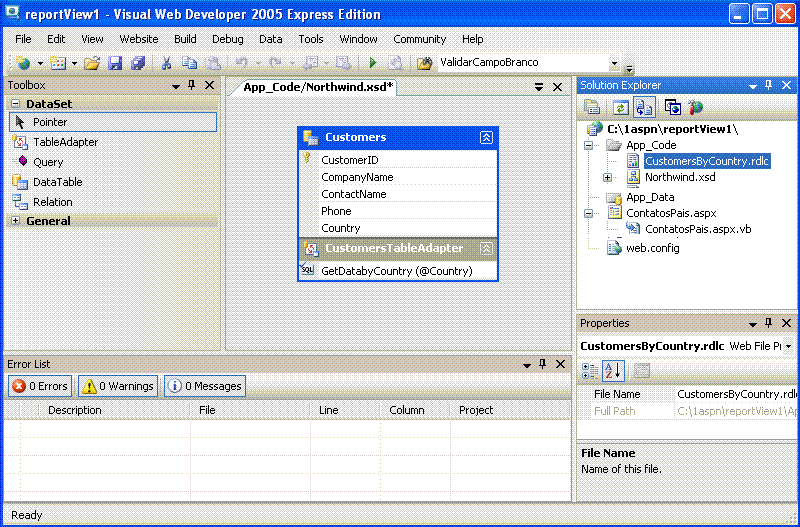Close the Northwind.xsd document tab
The width and height of the screenshot is (800, 527).
click(x=558, y=87)
